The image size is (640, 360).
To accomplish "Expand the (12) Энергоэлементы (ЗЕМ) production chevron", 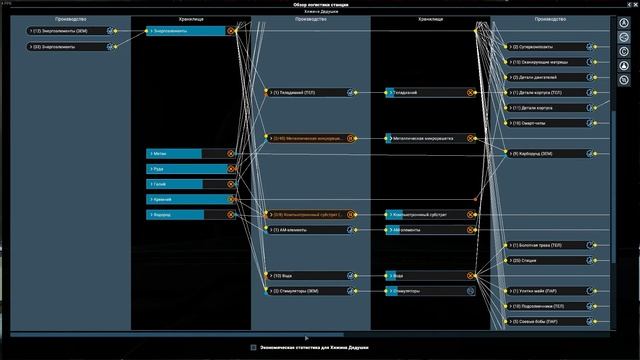I will [31, 31].
